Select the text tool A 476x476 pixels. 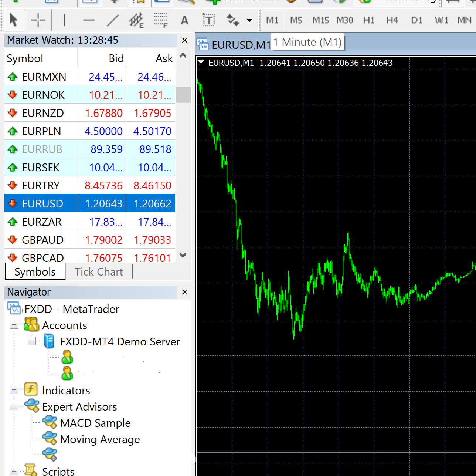[184, 20]
